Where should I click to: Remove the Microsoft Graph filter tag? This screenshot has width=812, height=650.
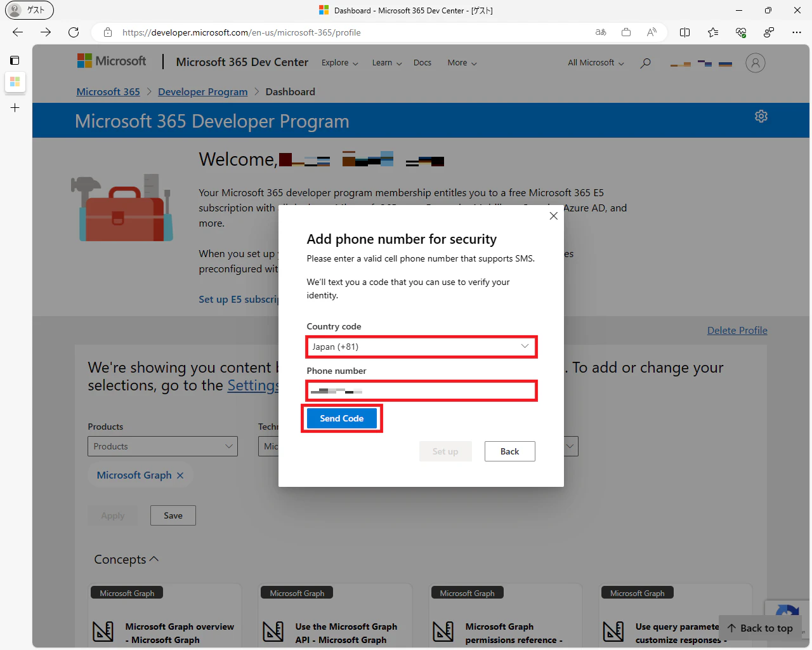180,475
